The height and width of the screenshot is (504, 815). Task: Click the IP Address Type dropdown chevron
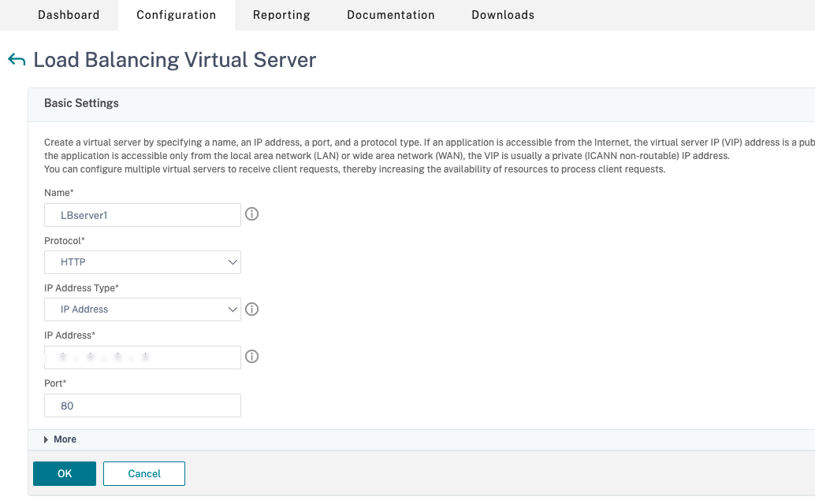click(x=233, y=309)
